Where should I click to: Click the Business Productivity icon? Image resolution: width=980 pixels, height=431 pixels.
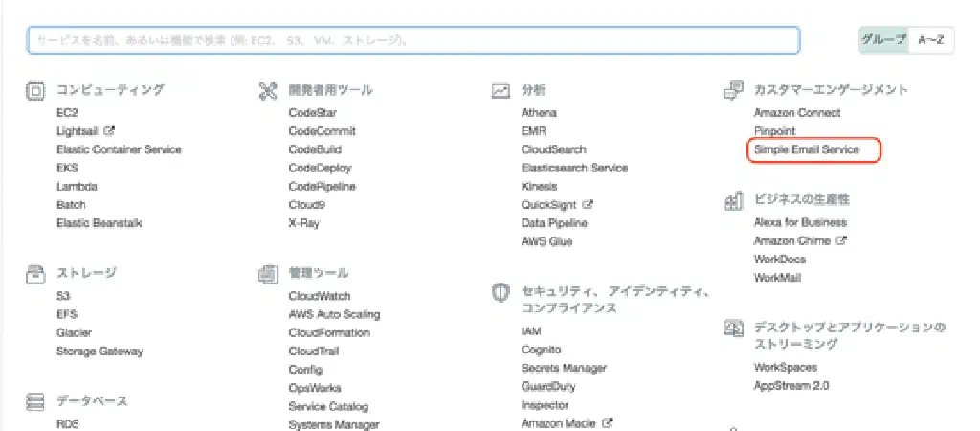[x=733, y=200]
